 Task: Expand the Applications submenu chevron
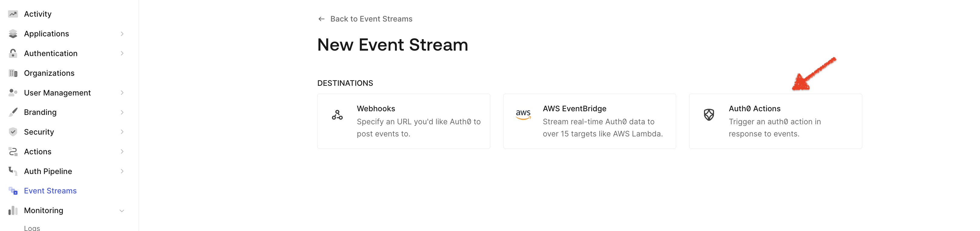point(122,34)
